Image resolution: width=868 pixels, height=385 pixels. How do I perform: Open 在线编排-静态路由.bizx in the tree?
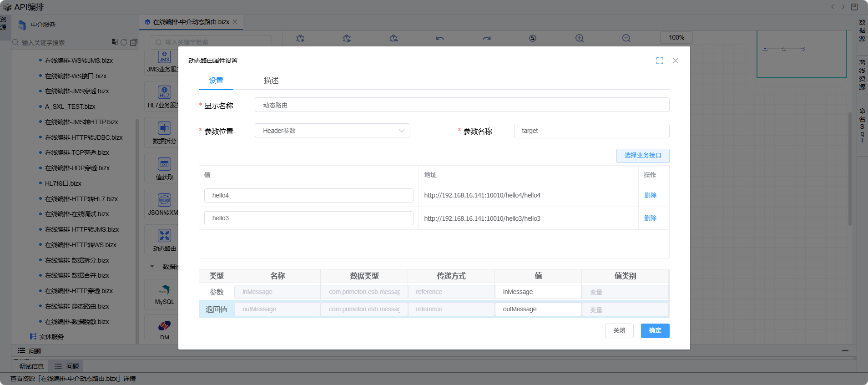click(x=77, y=306)
